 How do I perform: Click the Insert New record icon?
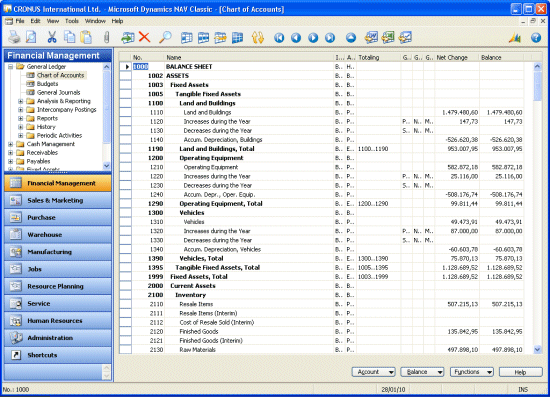(128, 37)
